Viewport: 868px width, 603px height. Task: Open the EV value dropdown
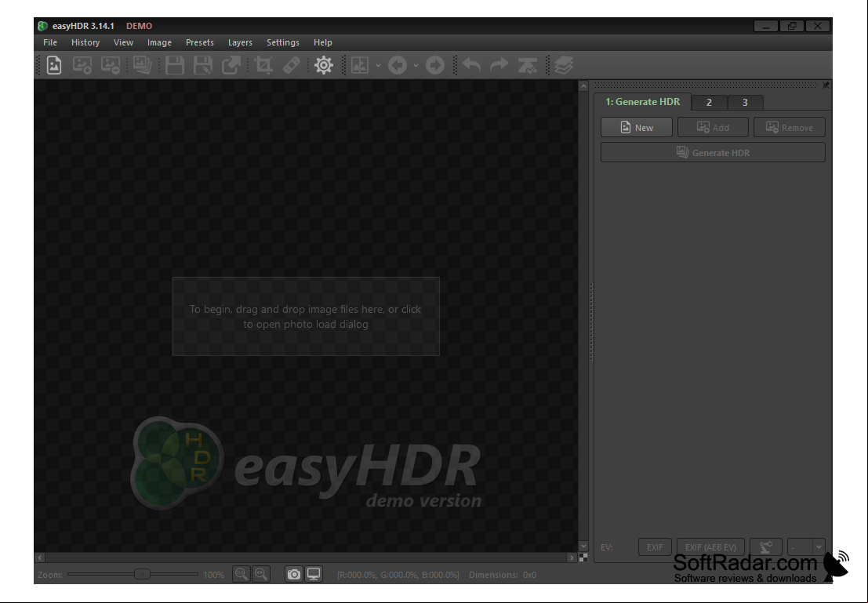pos(807,547)
